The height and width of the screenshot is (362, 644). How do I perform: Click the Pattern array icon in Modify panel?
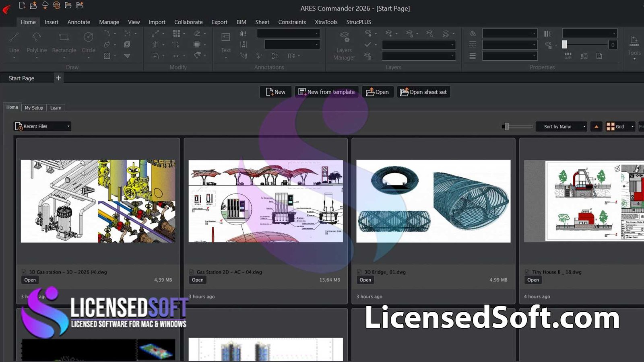176,33
